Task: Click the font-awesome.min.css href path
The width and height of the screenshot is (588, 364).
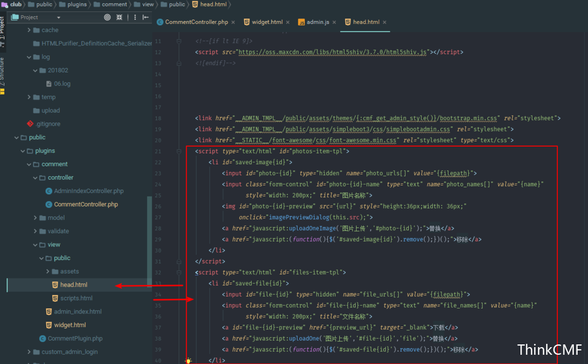Action: [316, 140]
